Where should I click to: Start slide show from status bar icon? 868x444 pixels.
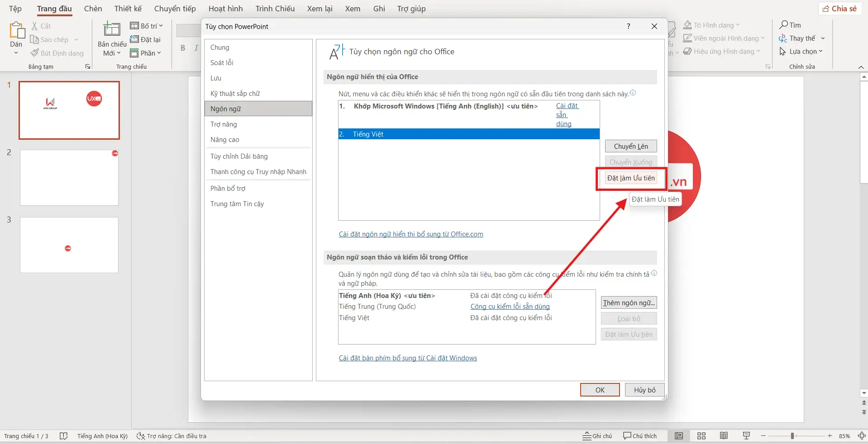(746, 436)
